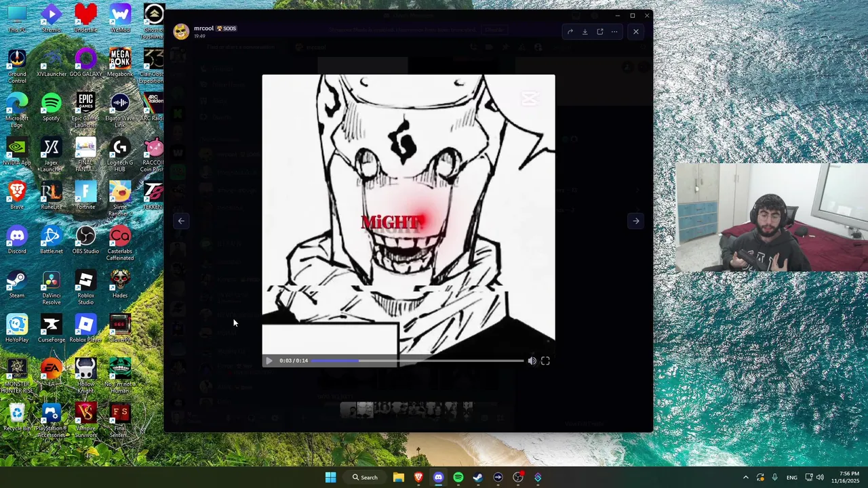Open the Brave desktop shortcut
Image resolution: width=868 pixels, height=488 pixels.
point(17,195)
